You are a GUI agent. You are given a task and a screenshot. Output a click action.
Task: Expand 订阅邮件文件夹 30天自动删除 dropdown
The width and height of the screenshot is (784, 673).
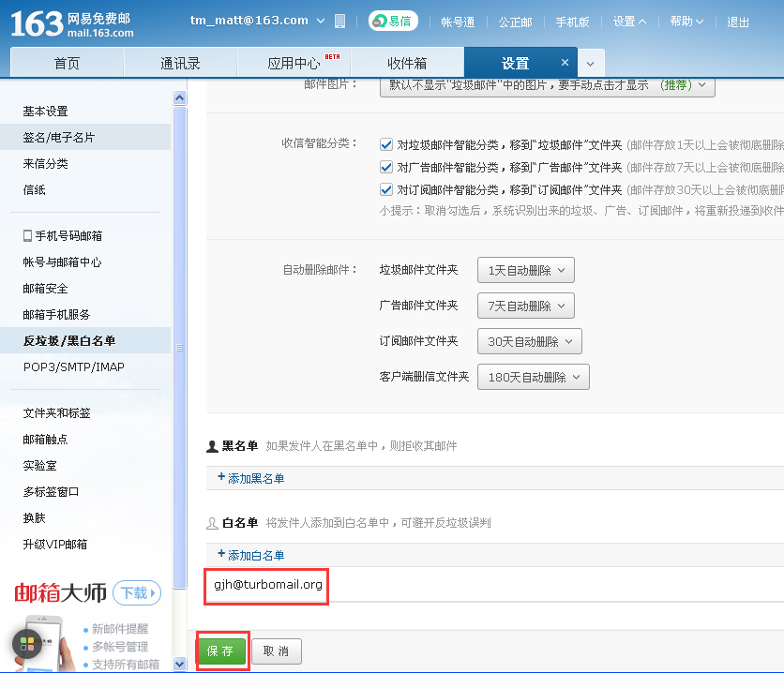(x=529, y=341)
